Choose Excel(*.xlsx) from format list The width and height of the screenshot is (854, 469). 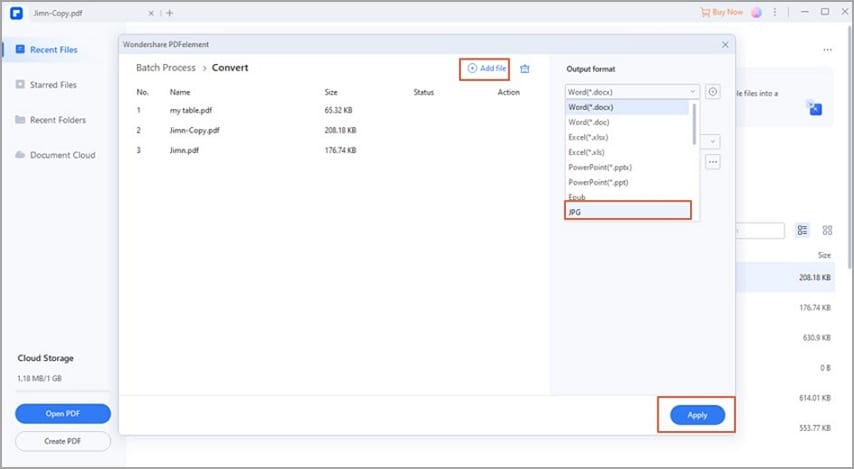pyautogui.click(x=627, y=137)
